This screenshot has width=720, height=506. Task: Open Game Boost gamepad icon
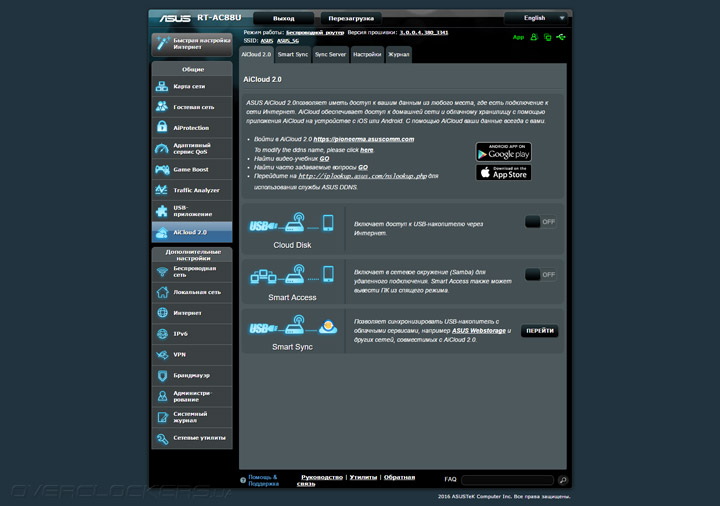[162, 169]
